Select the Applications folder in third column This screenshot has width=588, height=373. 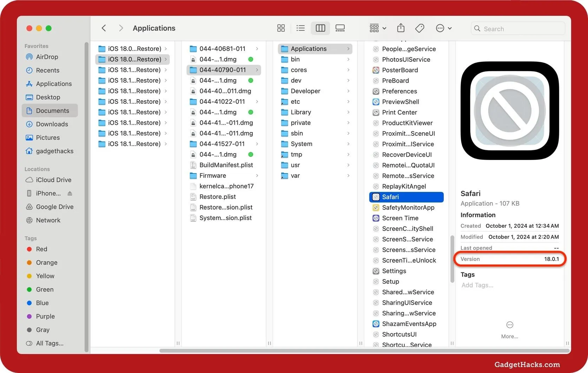click(315, 49)
